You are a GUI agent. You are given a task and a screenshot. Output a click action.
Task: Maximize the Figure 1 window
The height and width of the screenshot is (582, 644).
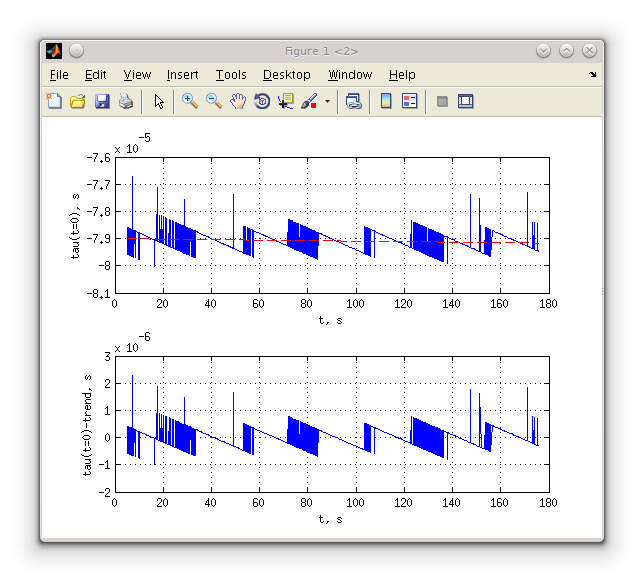coord(566,51)
